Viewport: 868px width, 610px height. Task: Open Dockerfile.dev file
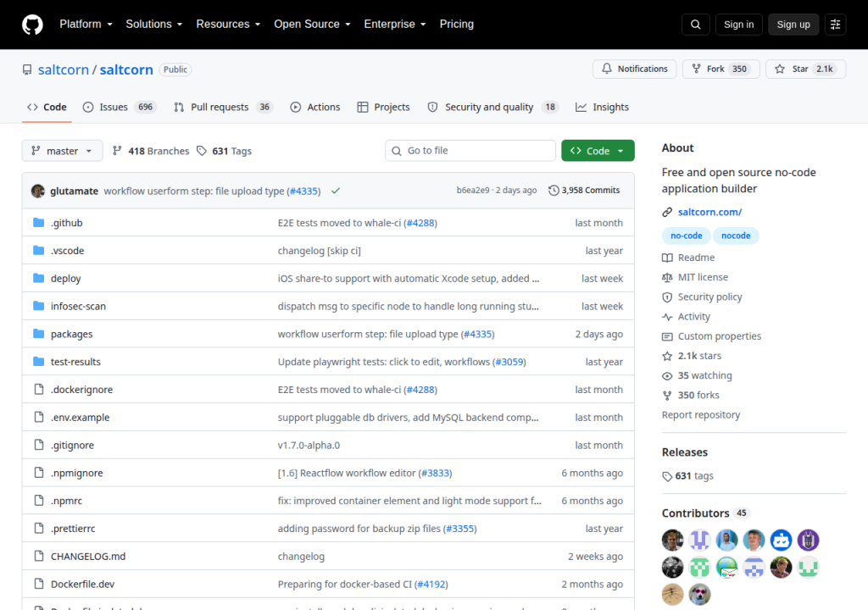click(x=82, y=584)
